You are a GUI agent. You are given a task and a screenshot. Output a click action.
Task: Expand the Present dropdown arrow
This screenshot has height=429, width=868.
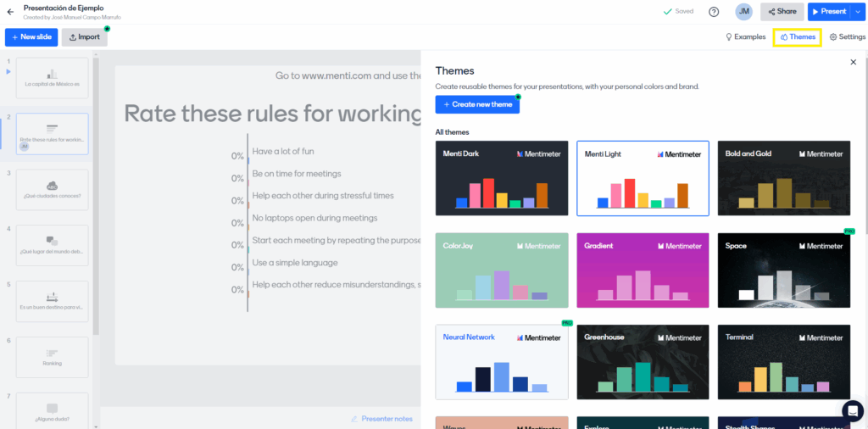pos(858,12)
